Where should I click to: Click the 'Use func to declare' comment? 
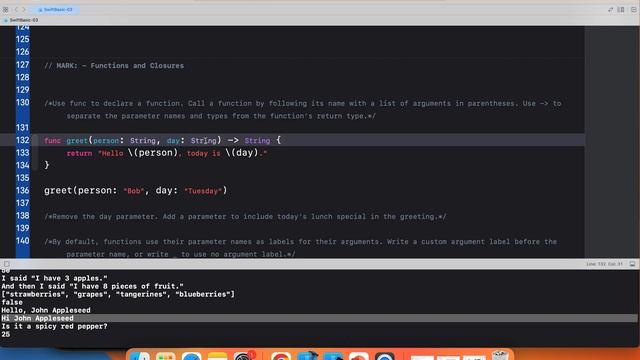coord(302,109)
